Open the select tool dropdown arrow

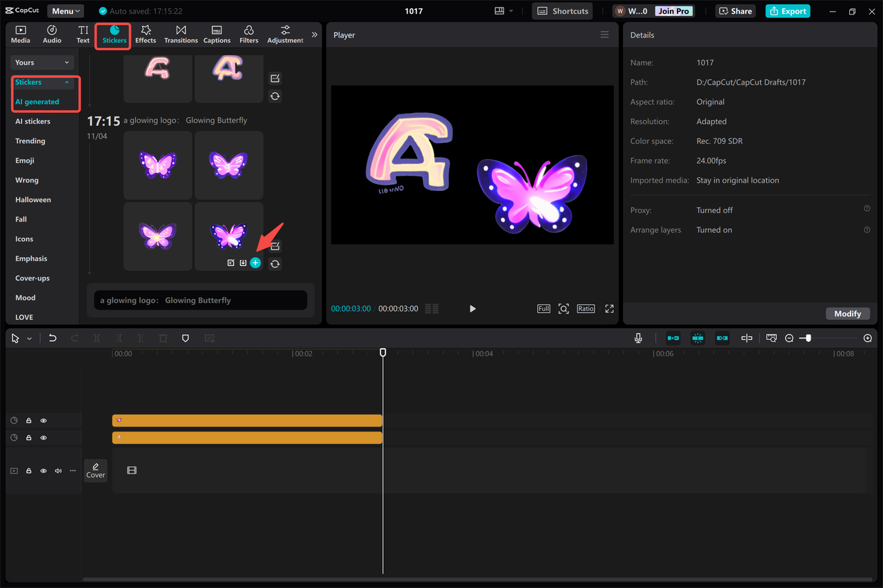tap(29, 338)
